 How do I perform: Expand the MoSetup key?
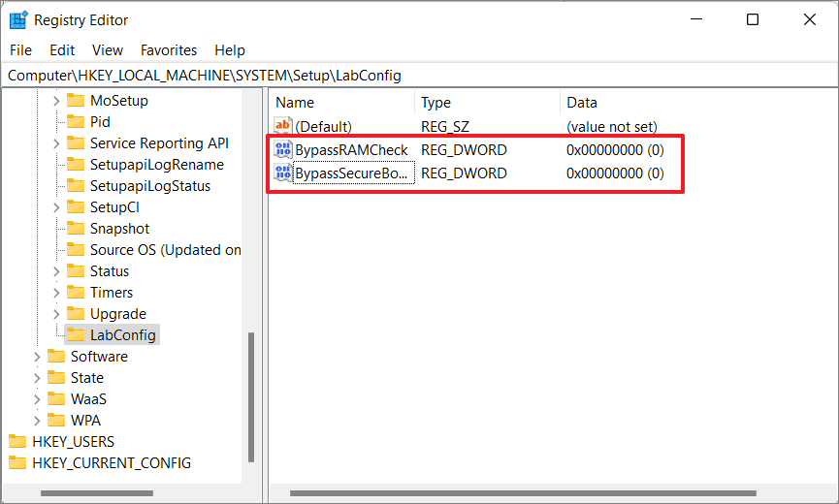tap(56, 101)
